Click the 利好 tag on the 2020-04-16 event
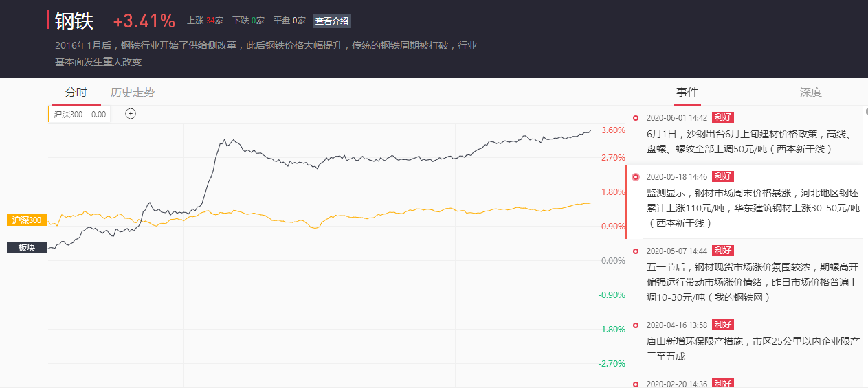Image resolution: width=868 pixels, height=392 pixels. (x=722, y=325)
